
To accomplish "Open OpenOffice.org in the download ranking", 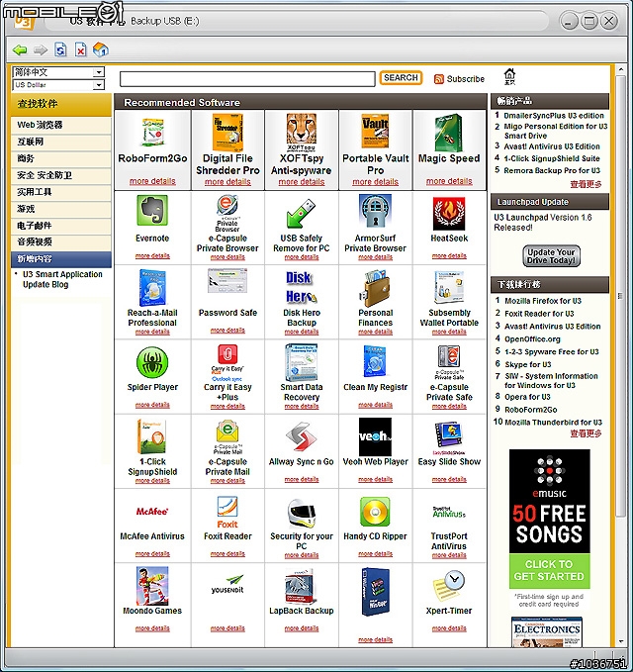I will 532,339.
